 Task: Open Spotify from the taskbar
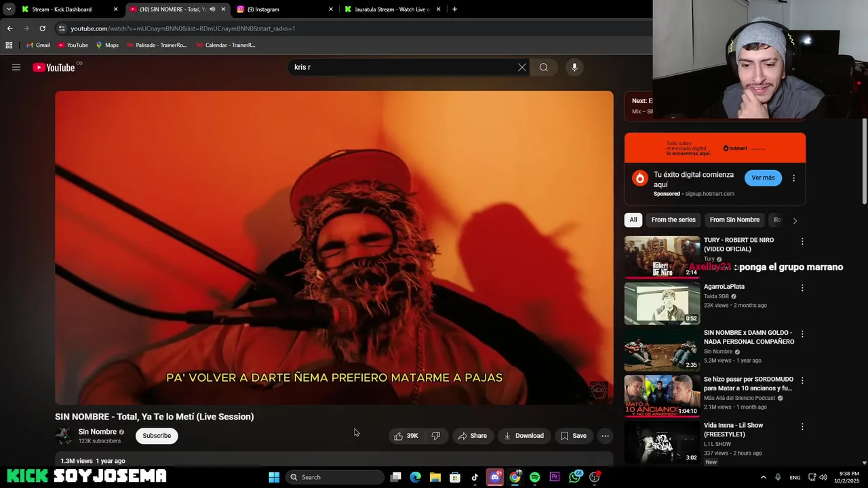[x=534, y=477]
